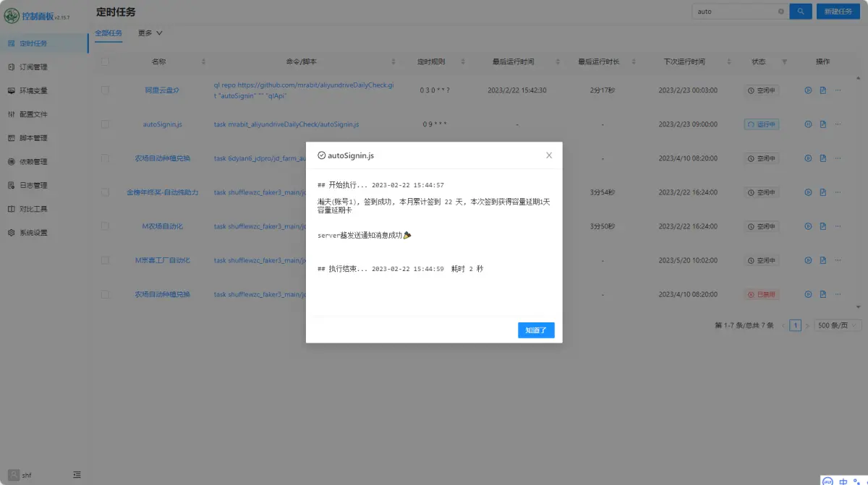868x485 pixels.
Task: Open log icon for 阿里云盘 row
Action: coord(823,90)
